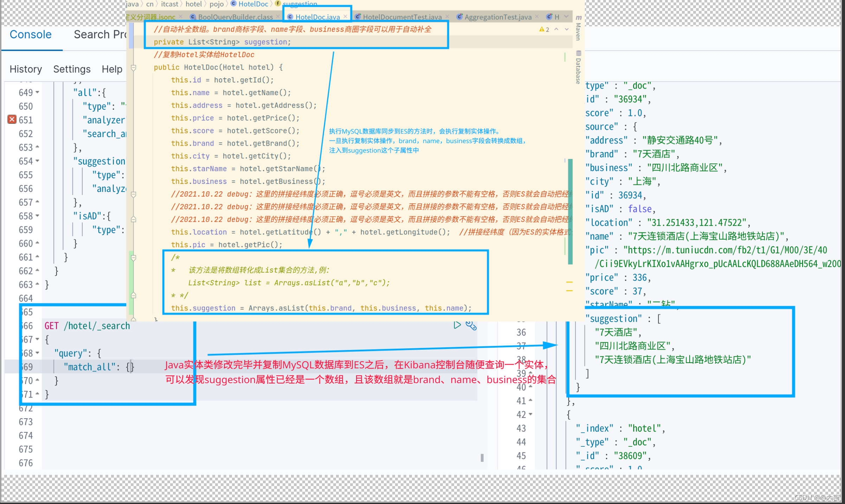This screenshot has height=504, width=845.
Task: Open the wrench actions menu in the Kibana console
Action: (471, 325)
